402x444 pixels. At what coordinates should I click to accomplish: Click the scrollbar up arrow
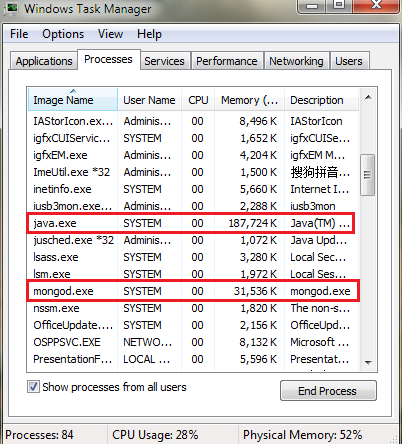point(368,97)
